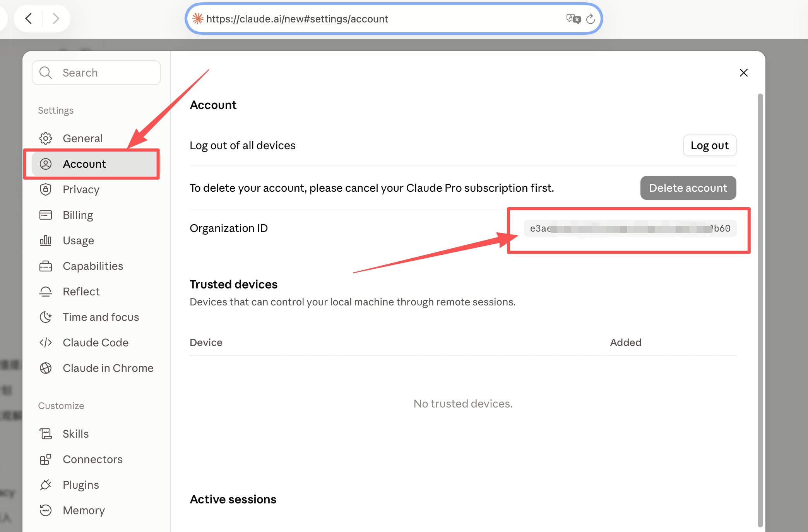Click the Reflect icon
808x532 pixels.
pyautogui.click(x=46, y=292)
